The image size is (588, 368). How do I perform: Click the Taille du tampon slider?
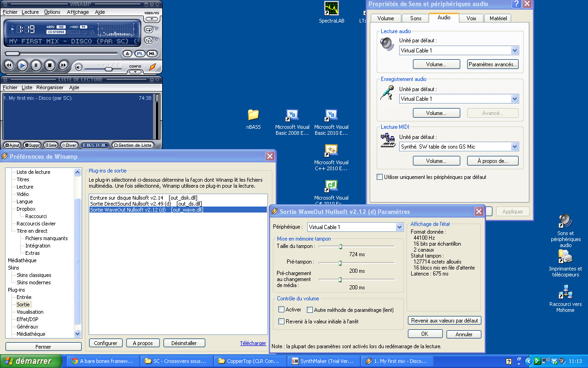coord(356,247)
